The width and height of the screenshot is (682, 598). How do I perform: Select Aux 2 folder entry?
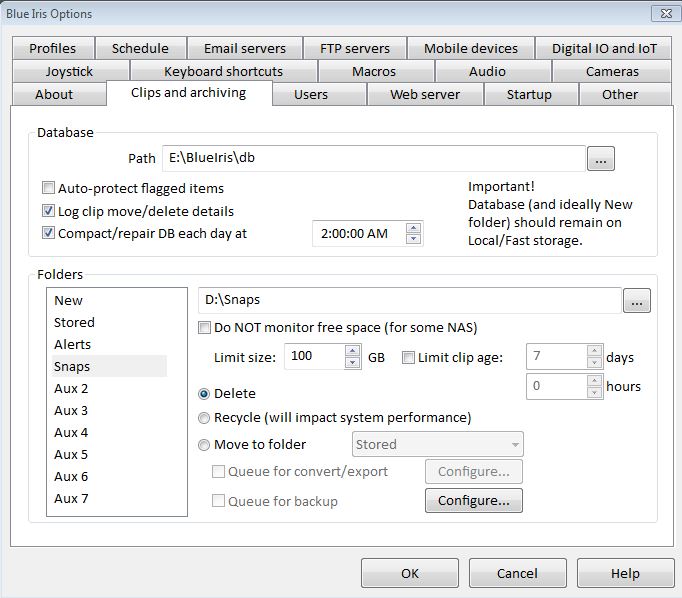pos(109,388)
